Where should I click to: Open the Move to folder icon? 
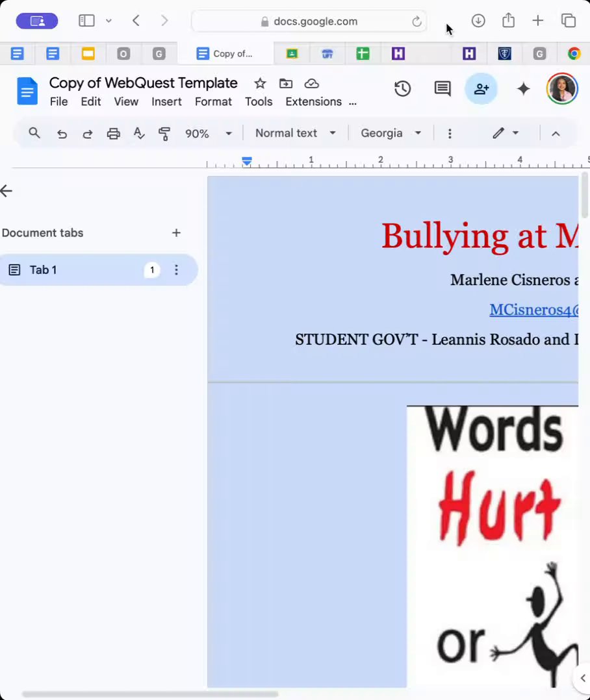286,84
